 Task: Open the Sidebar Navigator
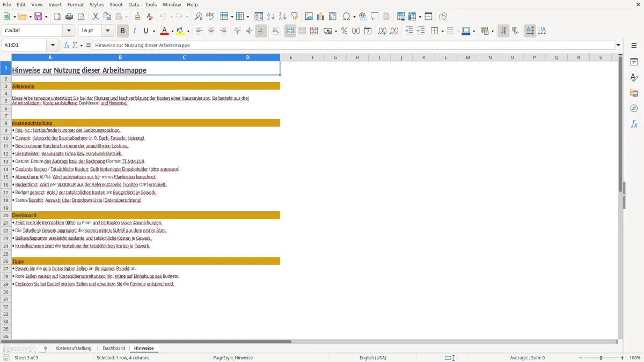[634, 109]
